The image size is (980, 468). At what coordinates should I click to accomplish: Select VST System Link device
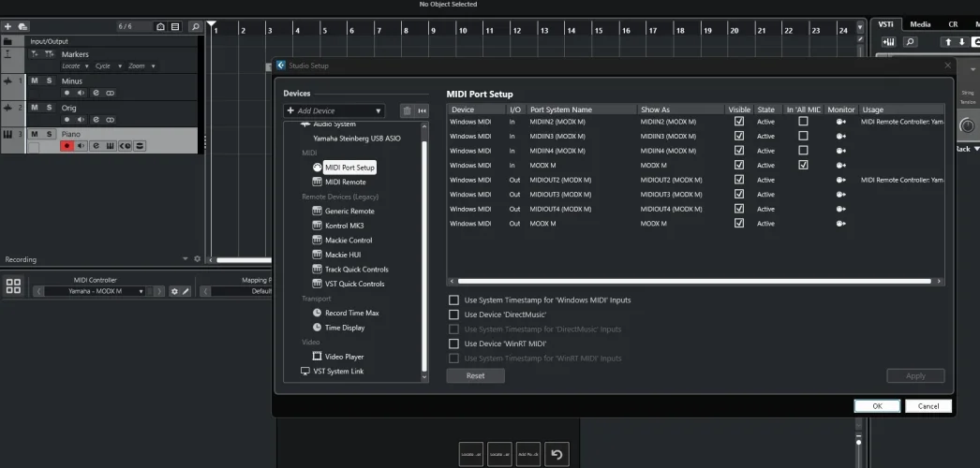coord(338,372)
